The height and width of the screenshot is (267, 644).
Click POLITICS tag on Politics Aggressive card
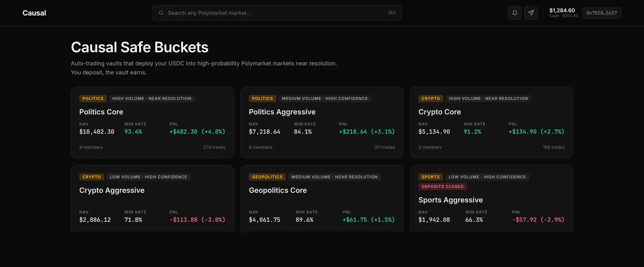(262, 98)
